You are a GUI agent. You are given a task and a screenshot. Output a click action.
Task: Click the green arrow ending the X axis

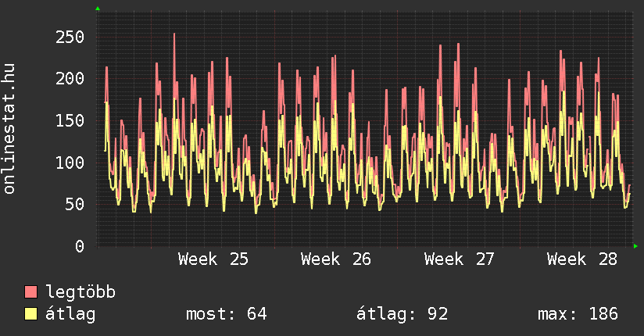(x=635, y=246)
